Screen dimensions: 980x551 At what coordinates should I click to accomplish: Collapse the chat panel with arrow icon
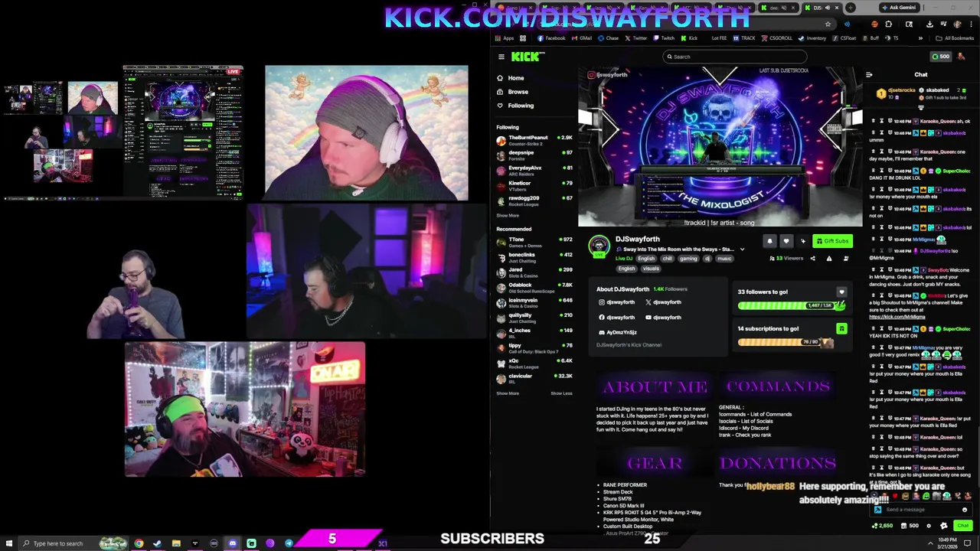pos(869,75)
